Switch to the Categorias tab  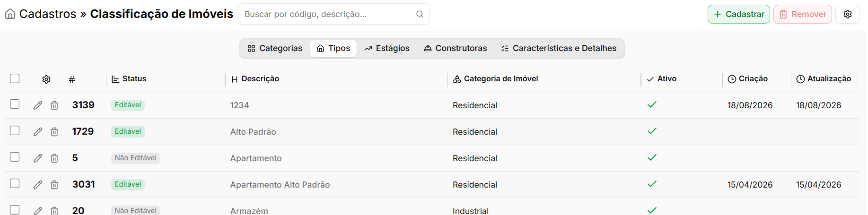coord(275,48)
